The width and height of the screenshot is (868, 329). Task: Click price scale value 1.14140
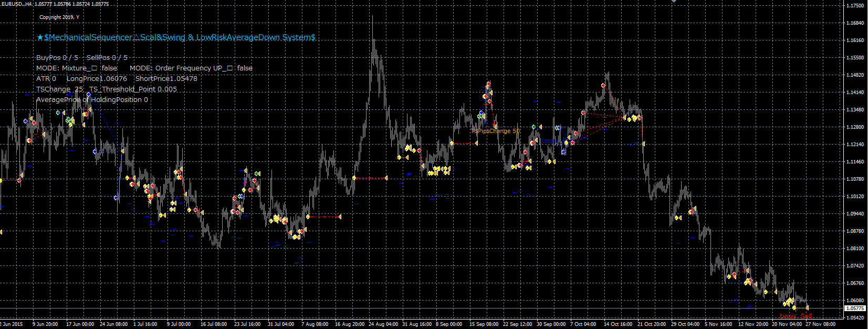click(855, 92)
